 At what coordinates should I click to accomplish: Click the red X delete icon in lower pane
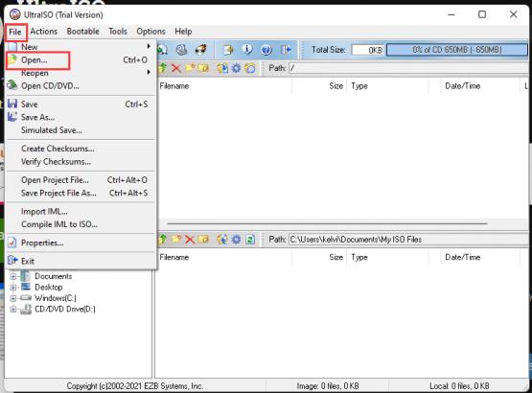[190, 240]
